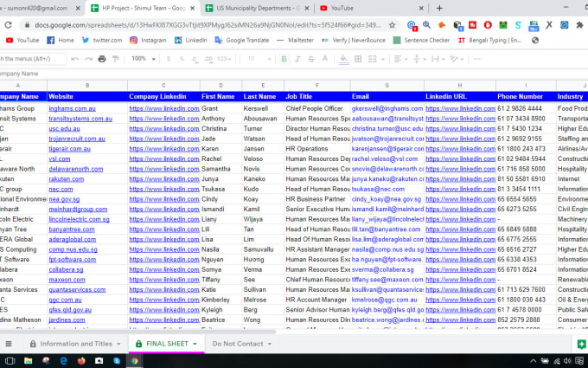Click the Job Title header cell
This screenshot has width=588, height=368.
click(316, 96)
